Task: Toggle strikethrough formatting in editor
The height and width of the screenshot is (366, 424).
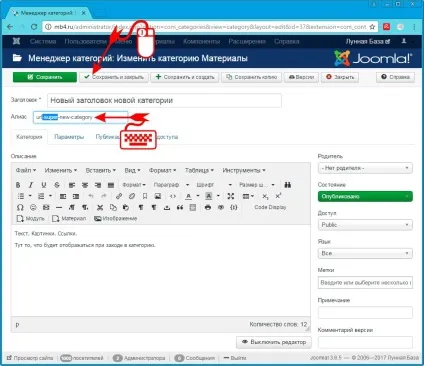Action: (57, 185)
